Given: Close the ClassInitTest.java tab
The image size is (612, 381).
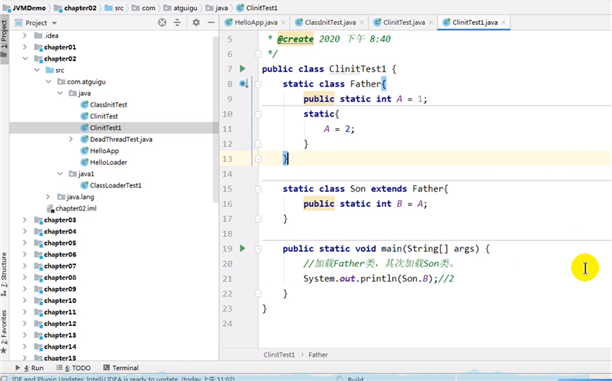Looking at the screenshot, I should 361,23.
